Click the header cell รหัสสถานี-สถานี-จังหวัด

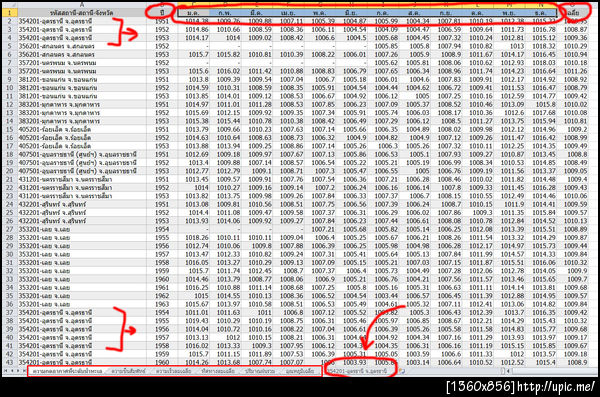point(82,13)
